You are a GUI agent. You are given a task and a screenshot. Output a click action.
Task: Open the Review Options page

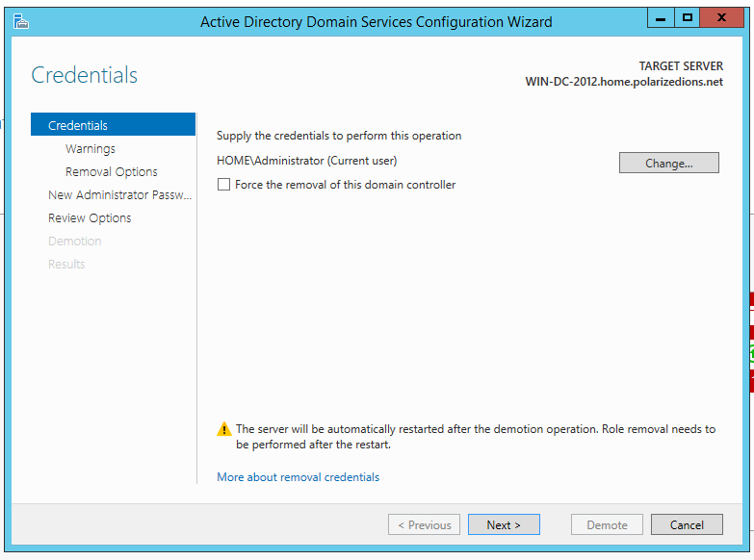(x=90, y=218)
